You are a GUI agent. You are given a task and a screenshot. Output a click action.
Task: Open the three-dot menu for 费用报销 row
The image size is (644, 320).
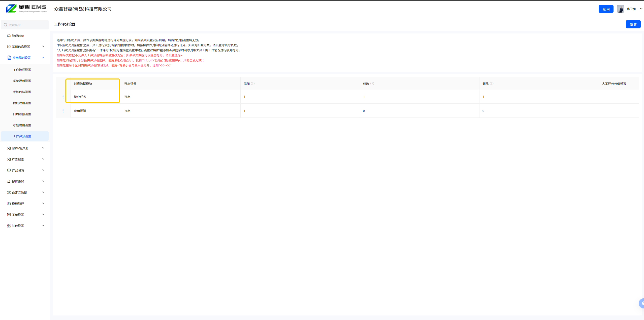[63, 111]
